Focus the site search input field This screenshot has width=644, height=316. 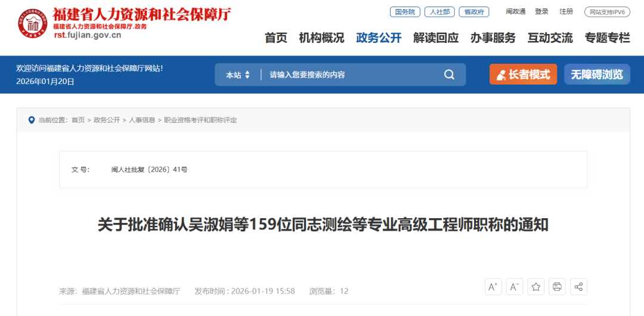[353, 75]
